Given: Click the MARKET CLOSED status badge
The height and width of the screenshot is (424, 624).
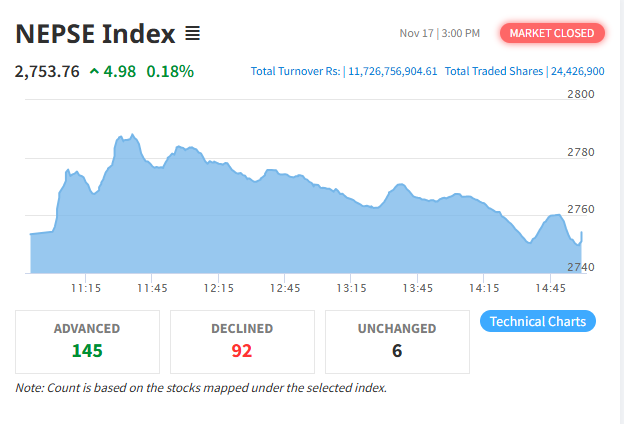Looking at the screenshot, I should pyautogui.click(x=552, y=33).
